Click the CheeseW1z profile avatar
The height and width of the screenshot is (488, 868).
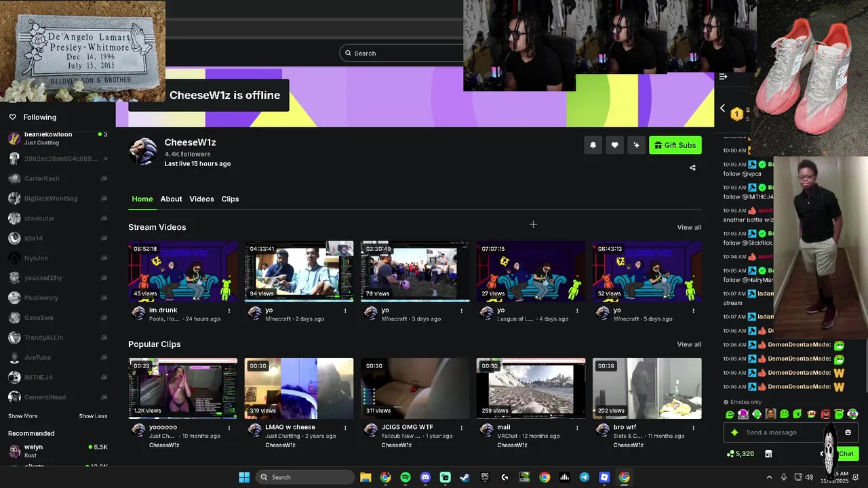click(x=143, y=151)
